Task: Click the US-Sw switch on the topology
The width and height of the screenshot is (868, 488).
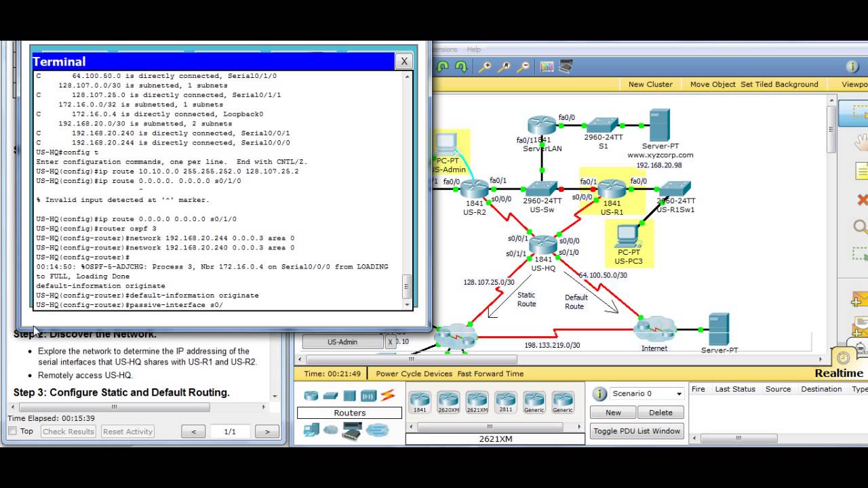Action: point(542,188)
